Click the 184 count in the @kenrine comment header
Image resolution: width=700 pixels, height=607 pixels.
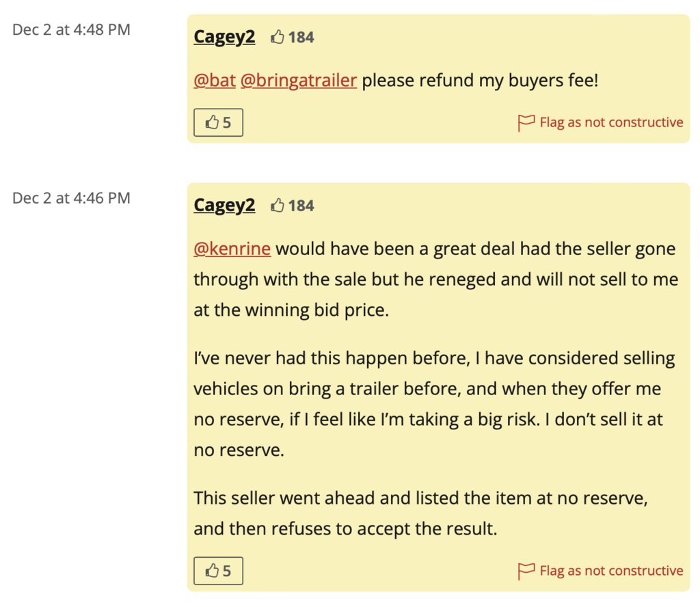pyautogui.click(x=301, y=205)
